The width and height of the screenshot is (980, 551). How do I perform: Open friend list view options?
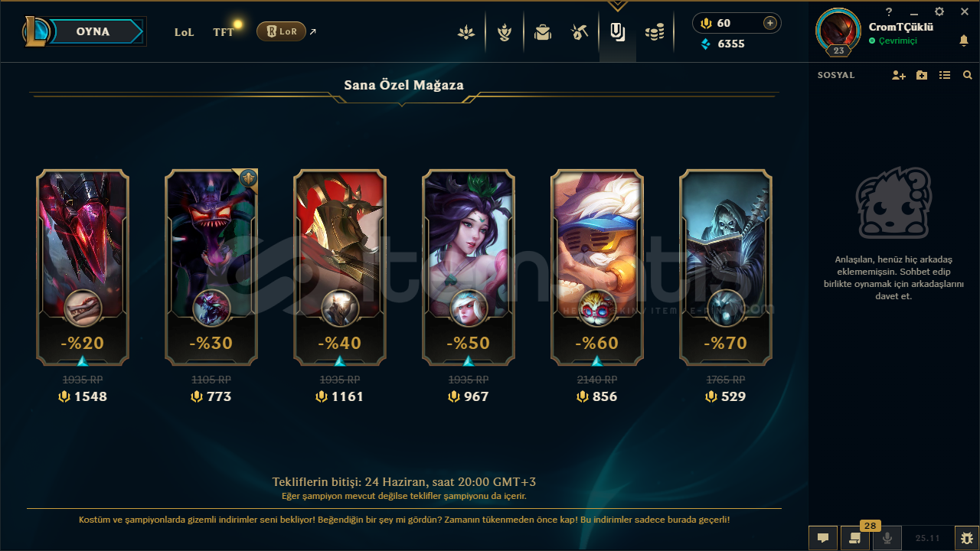click(x=945, y=75)
